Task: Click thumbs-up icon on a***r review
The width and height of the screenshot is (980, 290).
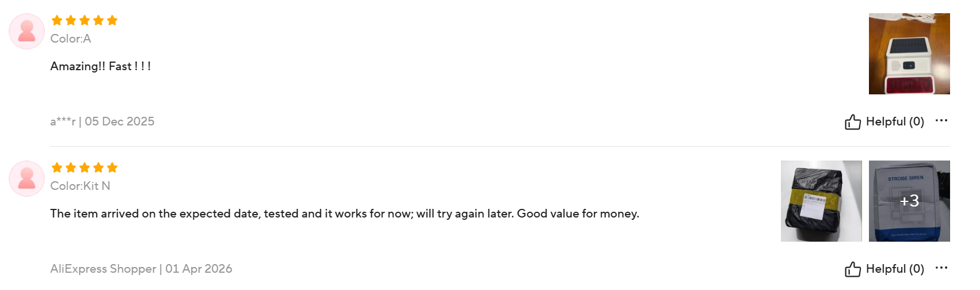Action: tap(852, 122)
